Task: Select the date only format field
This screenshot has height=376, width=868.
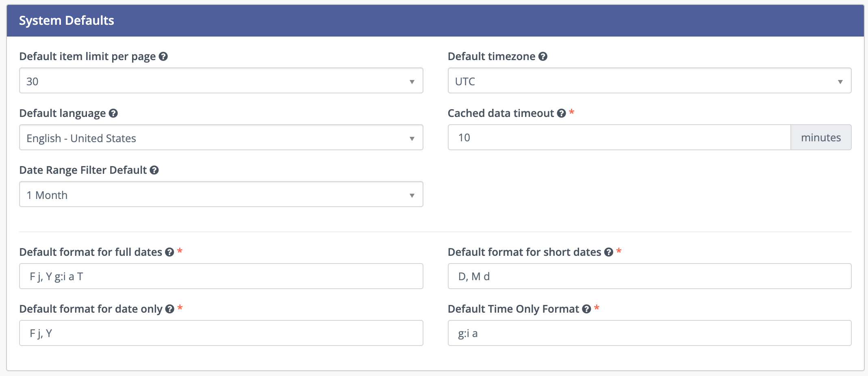Action: [221, 333]
